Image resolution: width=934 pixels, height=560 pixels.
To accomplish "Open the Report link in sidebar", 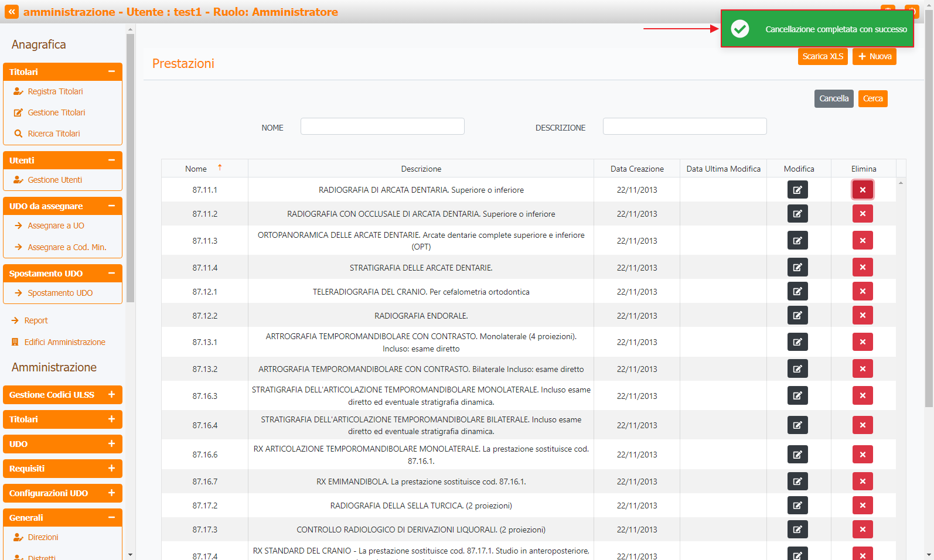I will click(36, 320).
